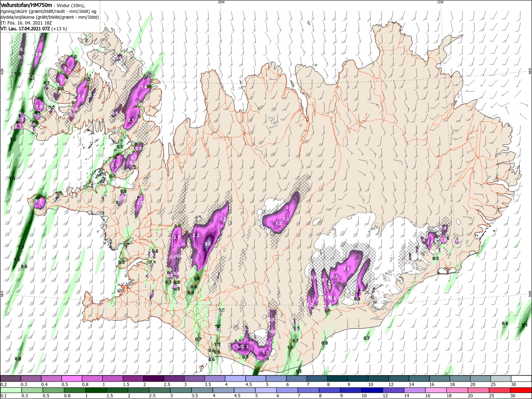Pick top legend swatch between 12 and 14

[x=399, y=378]
